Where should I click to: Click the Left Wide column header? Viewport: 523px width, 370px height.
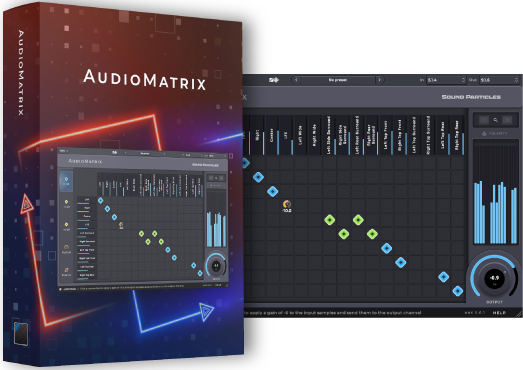(301, 135)
